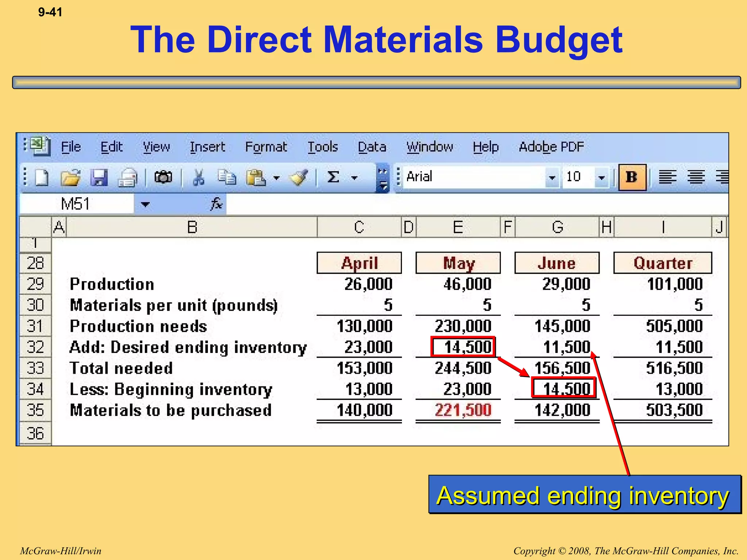Screen dimensions: 747x560
Task: Click the AutoSum sigma icon
Action: click(333, 178)
